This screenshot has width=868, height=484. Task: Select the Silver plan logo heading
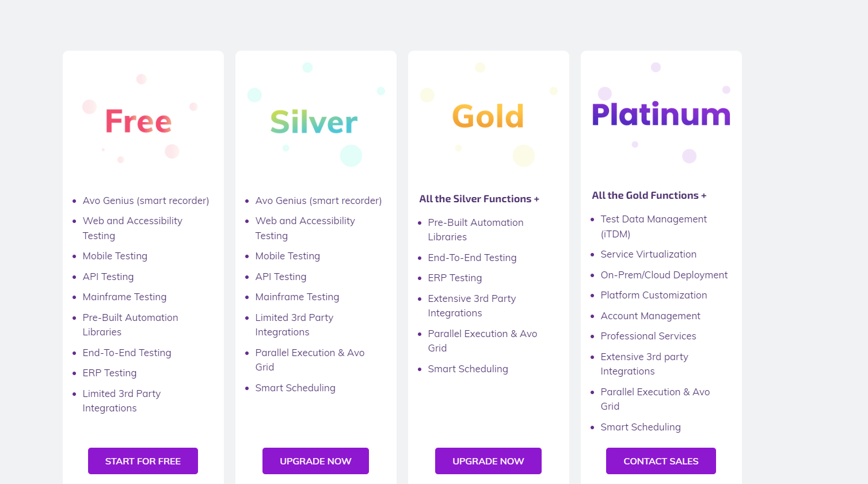click(x=314, y=122)
